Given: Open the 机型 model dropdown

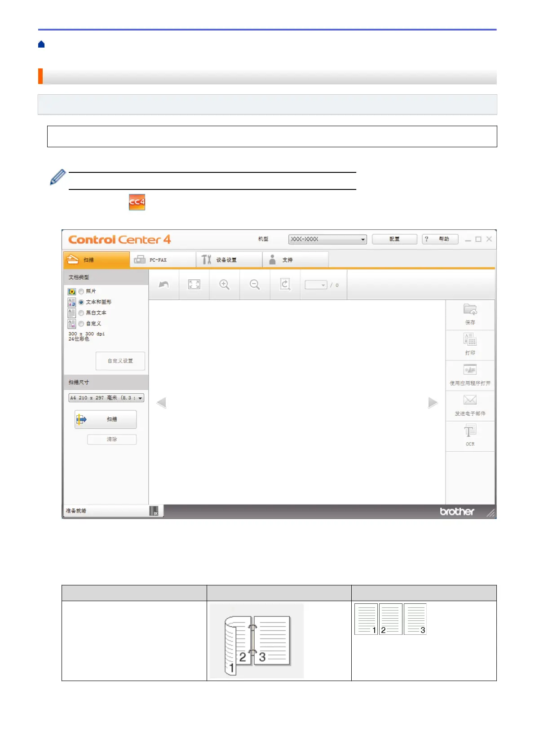Looking at the screenshot, I should tap(327, 239).
